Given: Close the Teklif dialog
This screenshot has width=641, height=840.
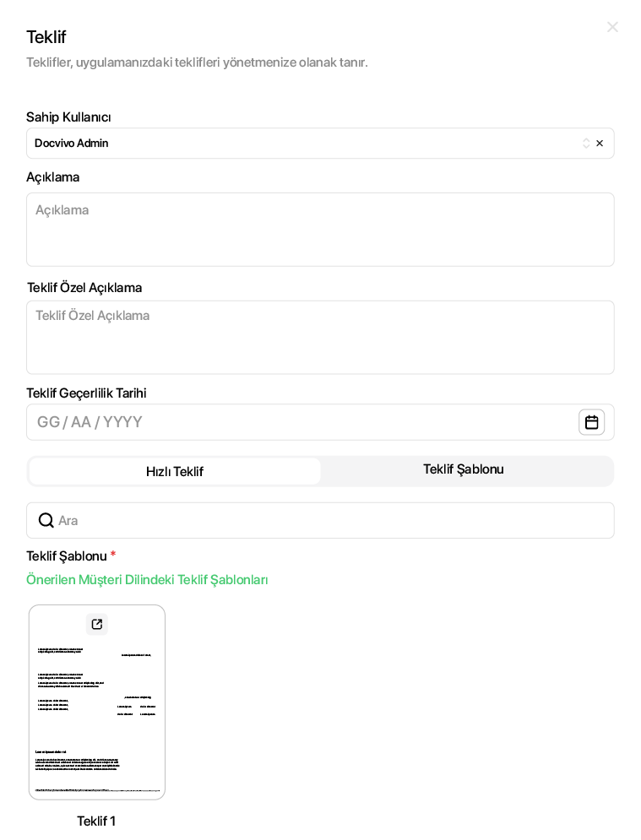Looking at the screenshot, I should coord(612,27).
